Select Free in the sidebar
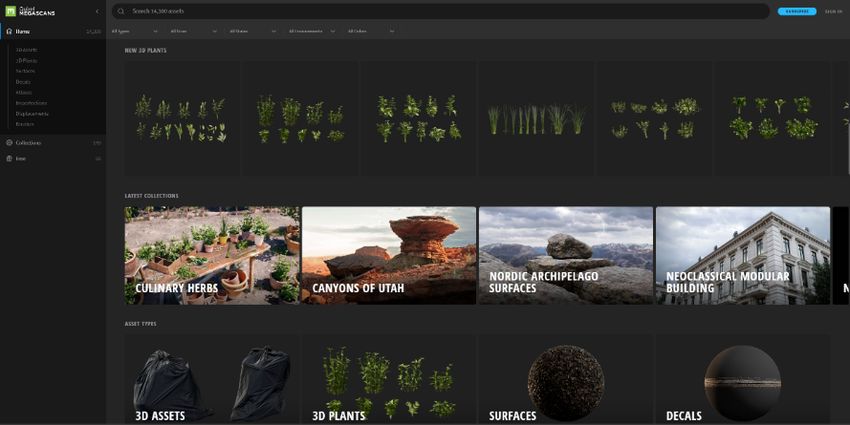The image size is (850, 425). point(53,158)
